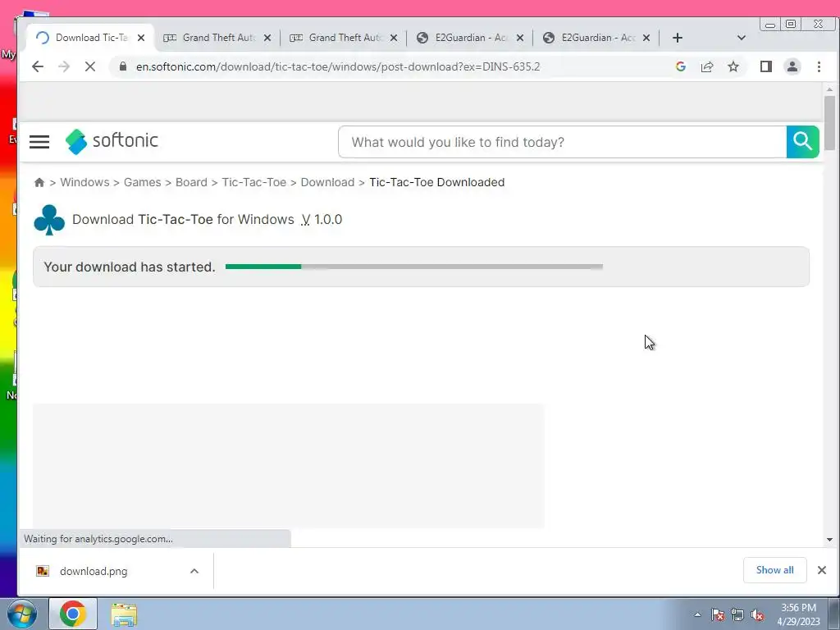
Task: Open Download breadcrumb link
Action: (x=327, y=182)
